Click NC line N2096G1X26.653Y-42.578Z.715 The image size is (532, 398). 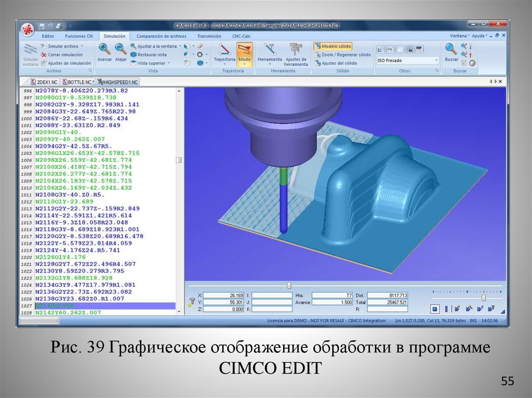pos(87,153)
